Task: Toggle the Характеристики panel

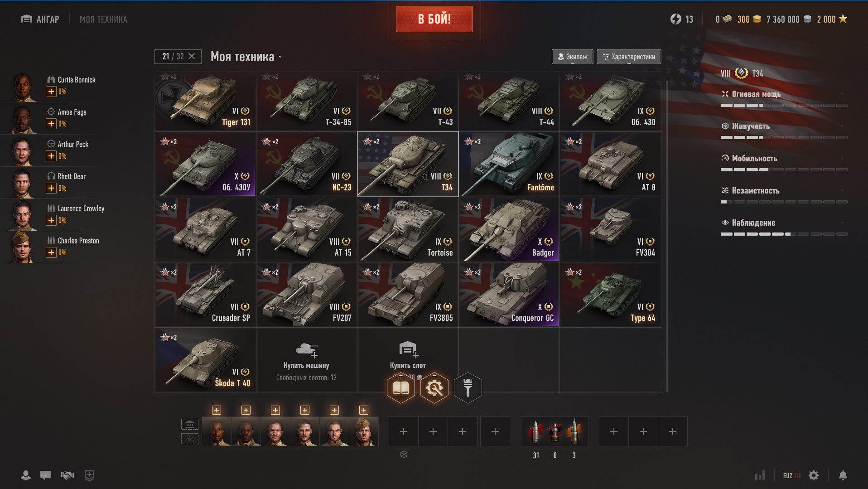Action: (629, 57)
